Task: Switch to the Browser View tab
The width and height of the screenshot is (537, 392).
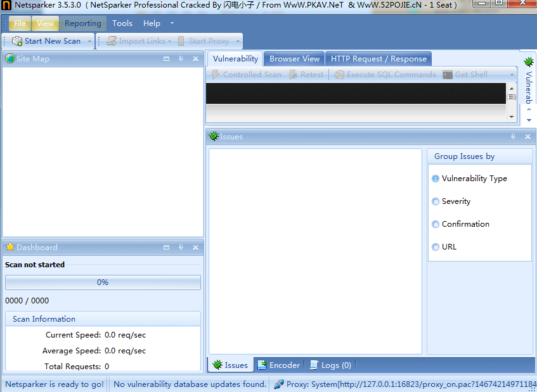Action: [294, 59]
